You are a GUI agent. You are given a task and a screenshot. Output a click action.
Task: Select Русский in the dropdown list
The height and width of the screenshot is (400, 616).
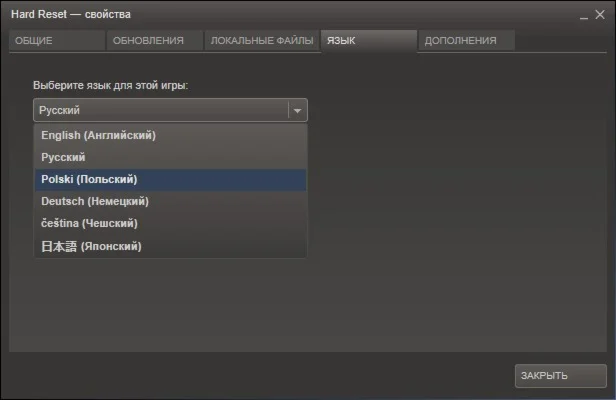coord(170,157)
